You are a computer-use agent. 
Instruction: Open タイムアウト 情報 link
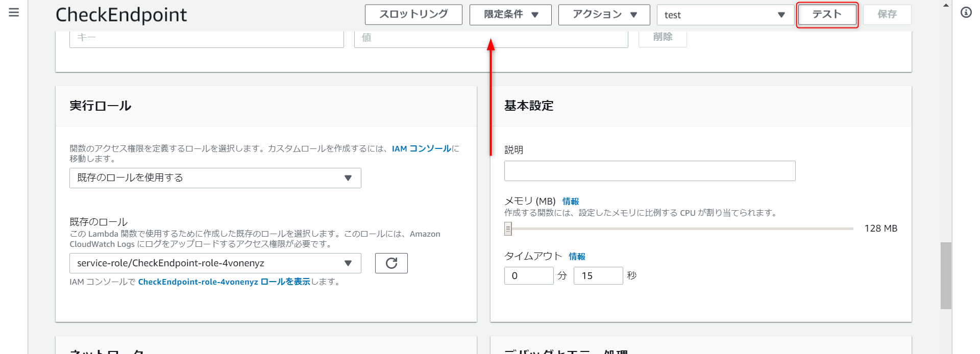pyautogui.click(x=577, y=257)
